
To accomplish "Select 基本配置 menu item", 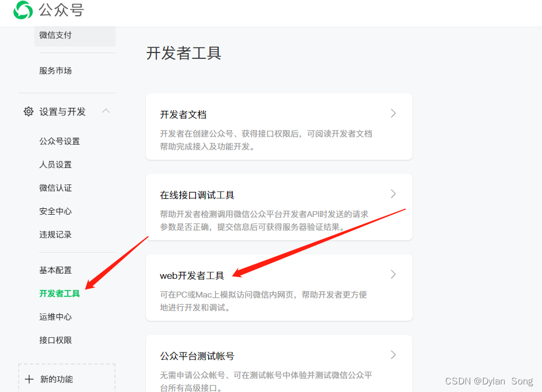I will coord(55,270).
